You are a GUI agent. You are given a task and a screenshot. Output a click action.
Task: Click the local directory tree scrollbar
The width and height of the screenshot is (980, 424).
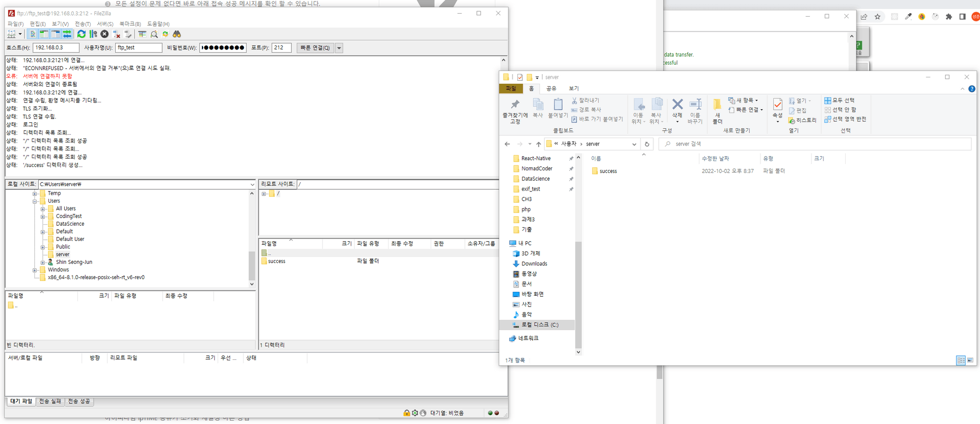coord(252,264)
